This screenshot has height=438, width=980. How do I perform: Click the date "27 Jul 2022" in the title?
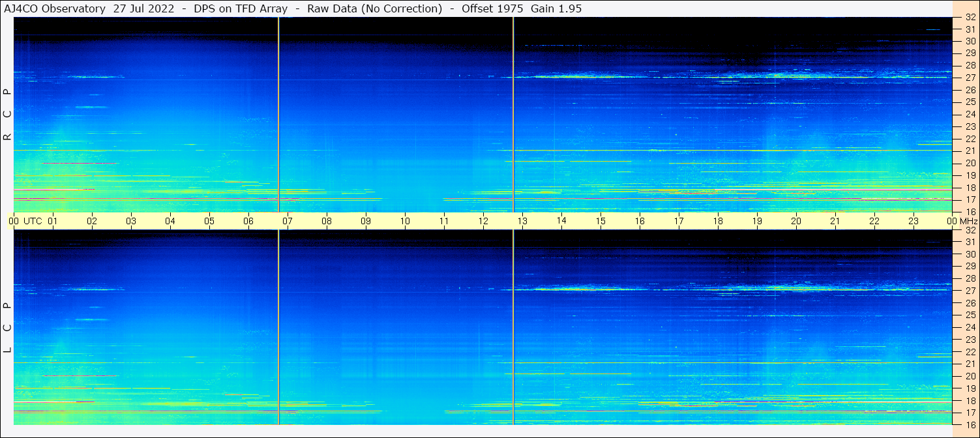pos(143,8)
